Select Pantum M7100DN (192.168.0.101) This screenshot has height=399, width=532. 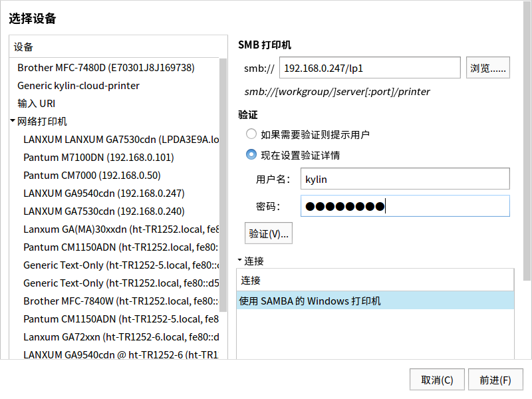114,158
